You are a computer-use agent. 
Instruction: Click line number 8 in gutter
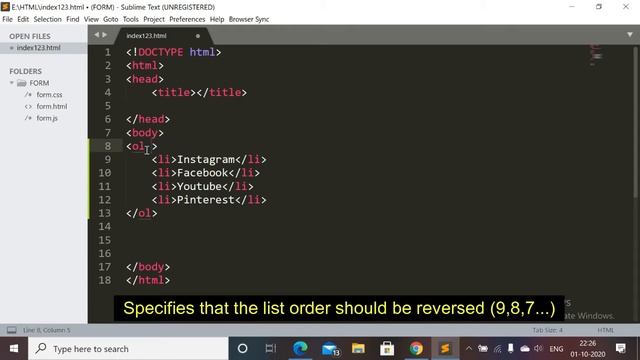click(107, 146)
